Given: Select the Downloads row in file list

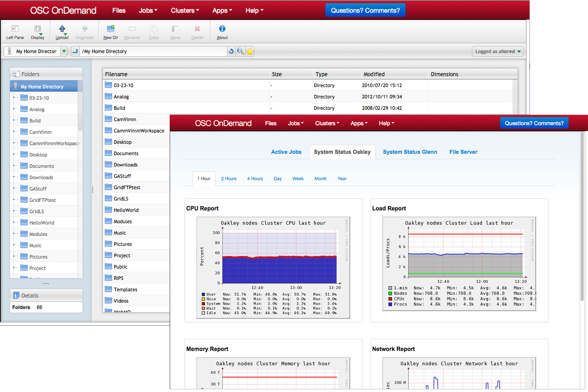Looking at the screenshot, I should (137, 165).
